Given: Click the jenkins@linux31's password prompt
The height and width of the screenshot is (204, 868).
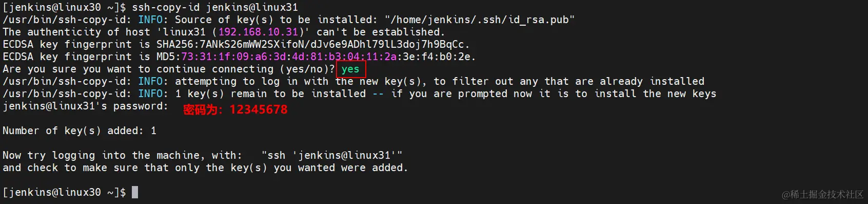Looking at the screenshot, I should [x=85, y=106].
